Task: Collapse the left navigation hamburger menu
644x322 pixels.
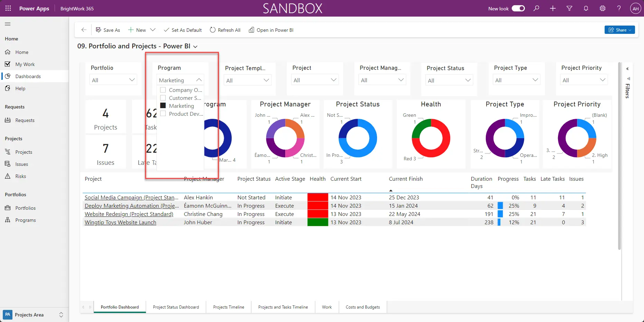Action: click(x=8, y=24)
